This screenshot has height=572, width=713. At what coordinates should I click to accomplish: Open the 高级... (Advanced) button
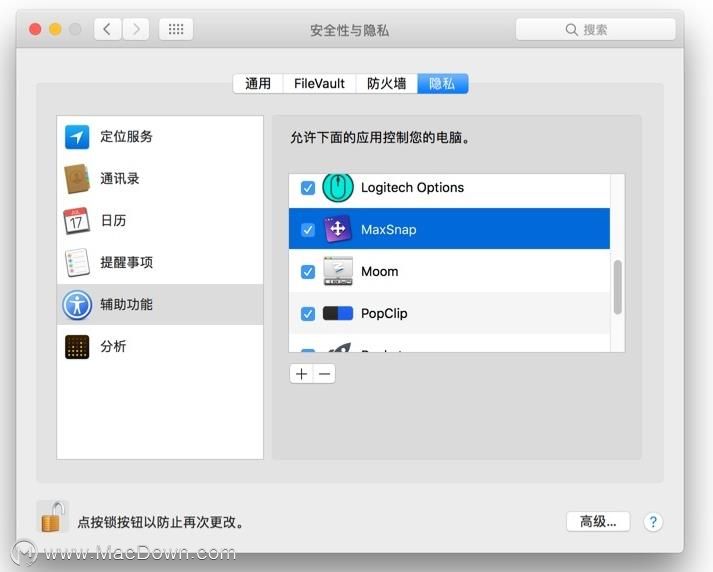(x=598, y=522)
